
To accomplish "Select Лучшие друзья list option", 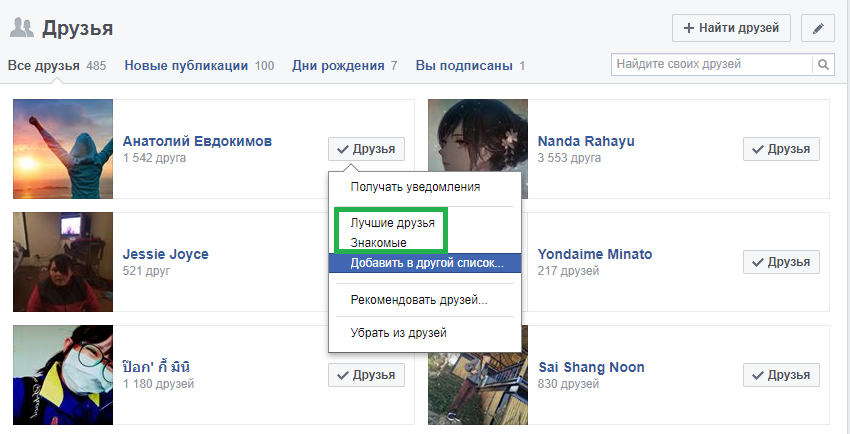I will click(x=392, y=223).
